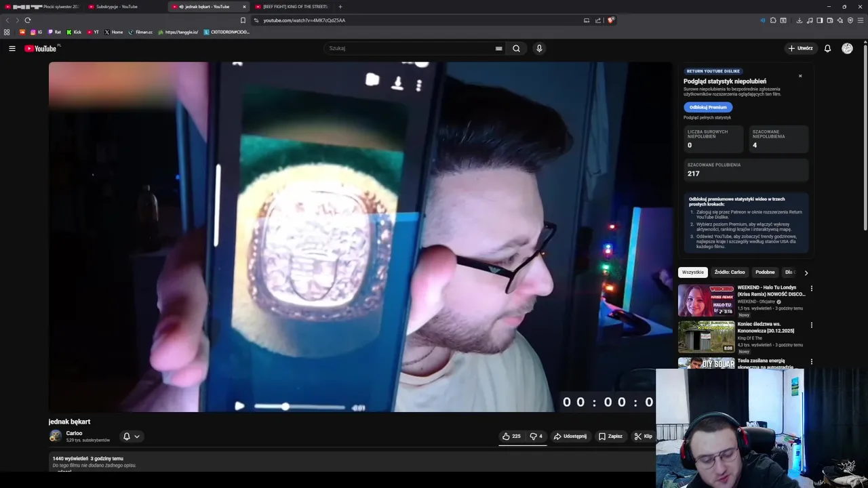
Task: Open browser extensions puzzle icon
Action: pos(773,20)
